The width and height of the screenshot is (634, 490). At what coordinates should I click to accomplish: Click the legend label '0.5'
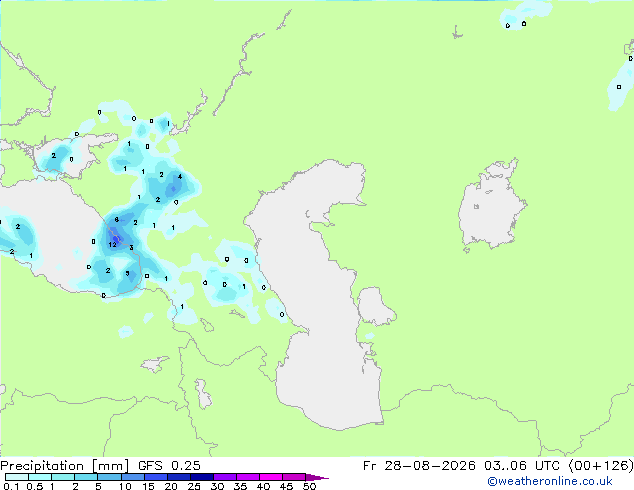coord(35,486)
